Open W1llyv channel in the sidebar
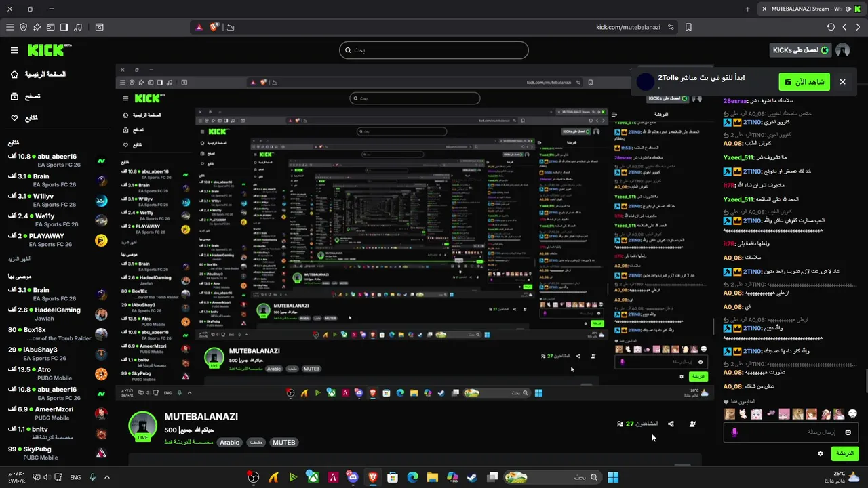The height and width of the screenshot is (488, 868). tap(58, 200)
